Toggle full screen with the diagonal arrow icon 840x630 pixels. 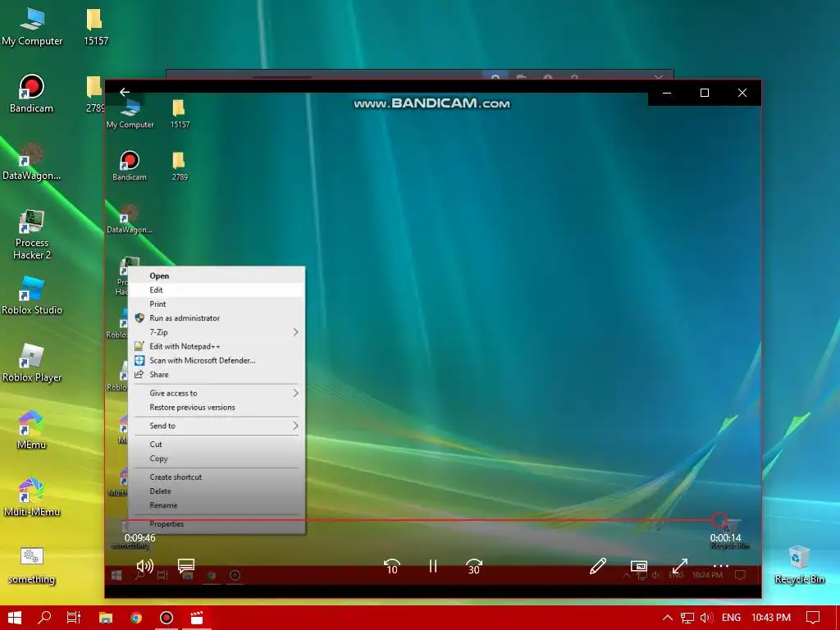click(680, 566)
